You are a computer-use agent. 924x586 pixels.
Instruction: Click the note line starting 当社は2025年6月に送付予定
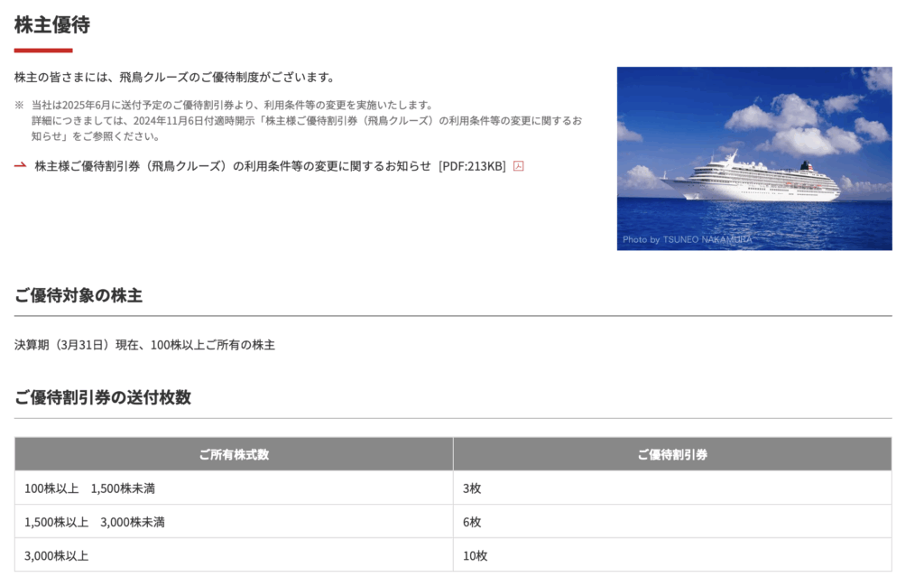click(x=233, y=105)
